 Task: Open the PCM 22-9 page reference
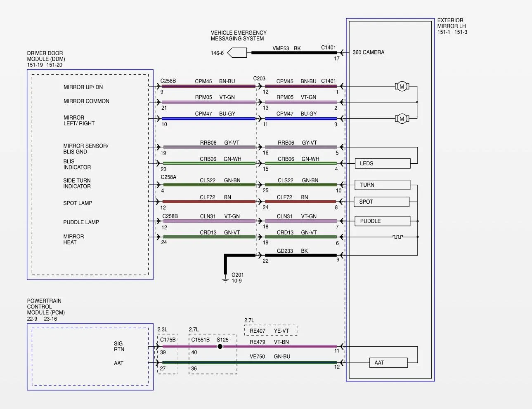32,319
